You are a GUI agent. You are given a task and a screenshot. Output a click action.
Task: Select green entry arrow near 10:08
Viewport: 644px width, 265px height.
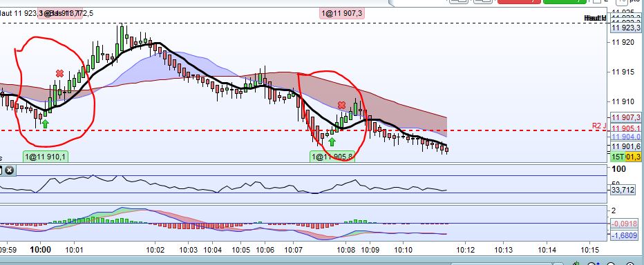click(x=332, y=141)
